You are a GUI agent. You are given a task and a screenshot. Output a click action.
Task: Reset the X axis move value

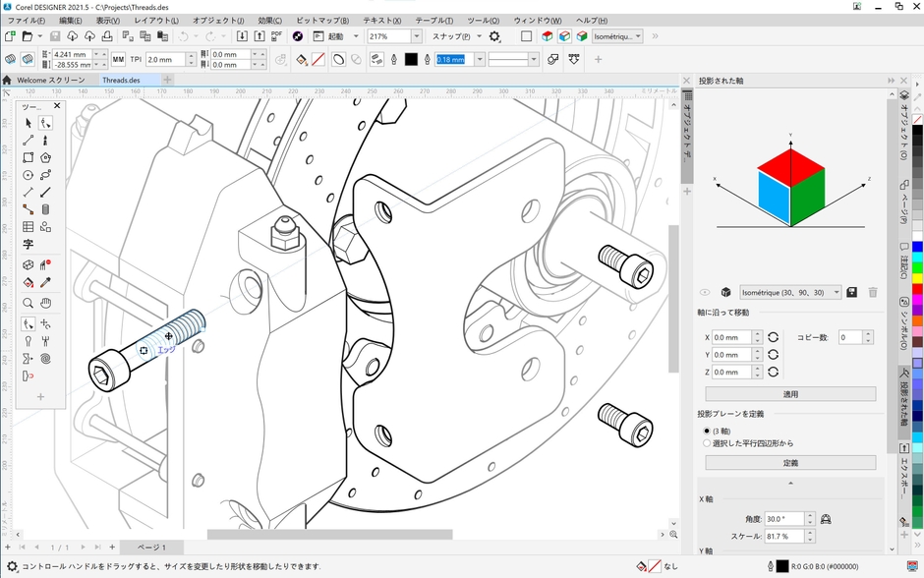point(773,337)
